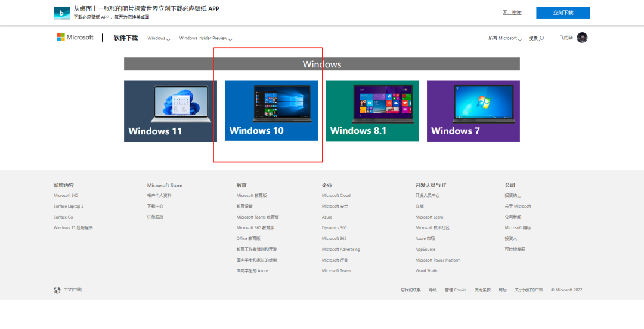Open Microsoft Teams link under 企业
This screenshot has width=644, height=329.
point(337,271)
